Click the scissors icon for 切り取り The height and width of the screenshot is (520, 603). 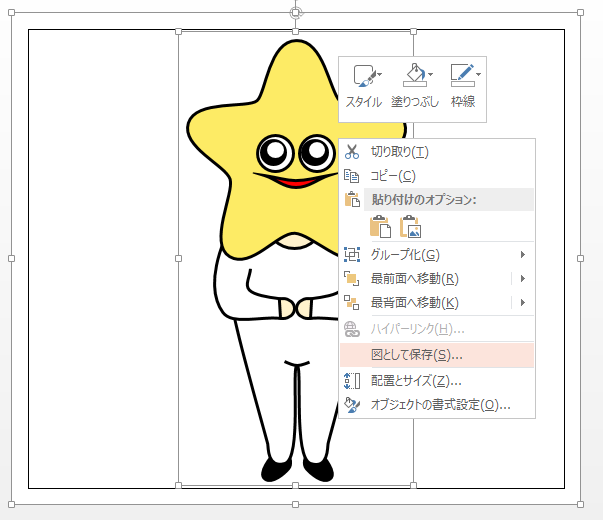(351, 152)
